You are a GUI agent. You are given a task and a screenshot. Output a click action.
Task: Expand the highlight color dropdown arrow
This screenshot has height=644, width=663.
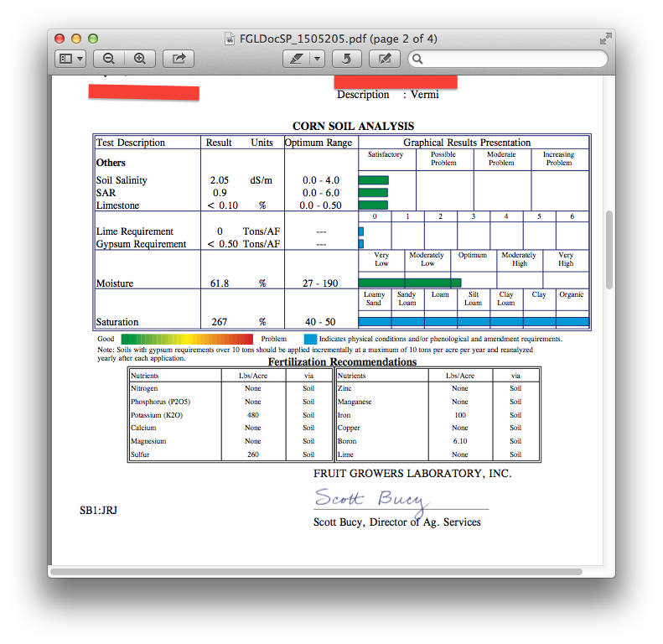tap(317, 59)
